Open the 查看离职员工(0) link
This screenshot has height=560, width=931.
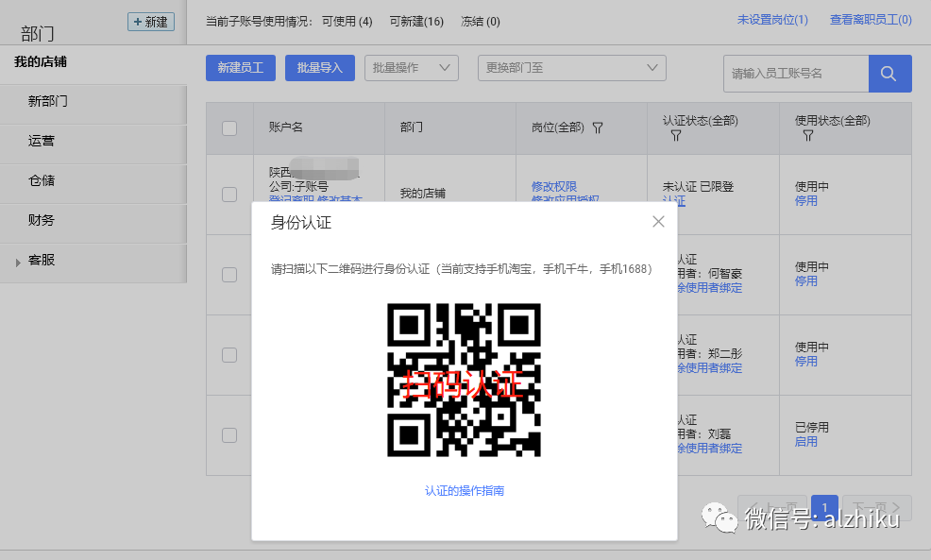[x=871, y=20]
